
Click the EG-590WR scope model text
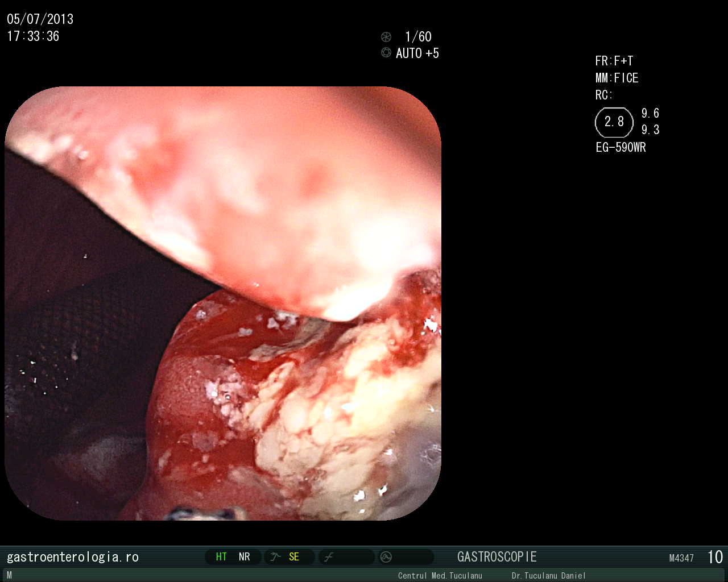[621, 148]
